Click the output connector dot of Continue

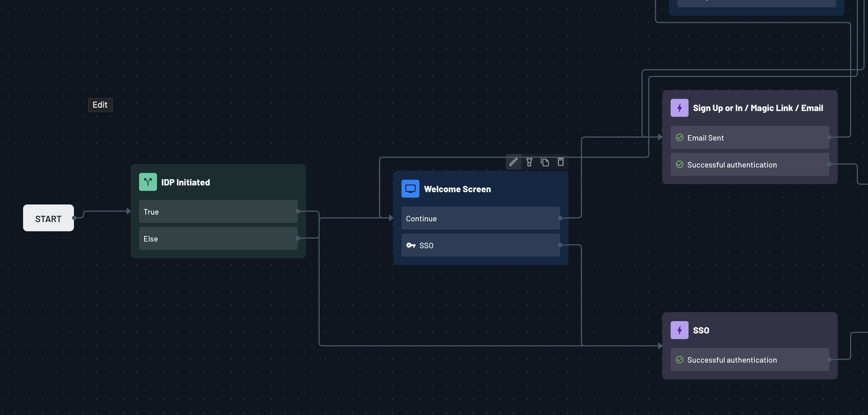click(x=560, y=218)
